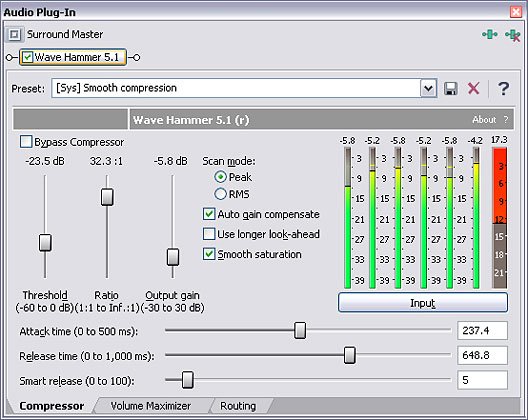Toggle the Wave Hammer 5.1 enable checkbox
The width and height of the screenshot is (528, 420).
pos(28,57)
